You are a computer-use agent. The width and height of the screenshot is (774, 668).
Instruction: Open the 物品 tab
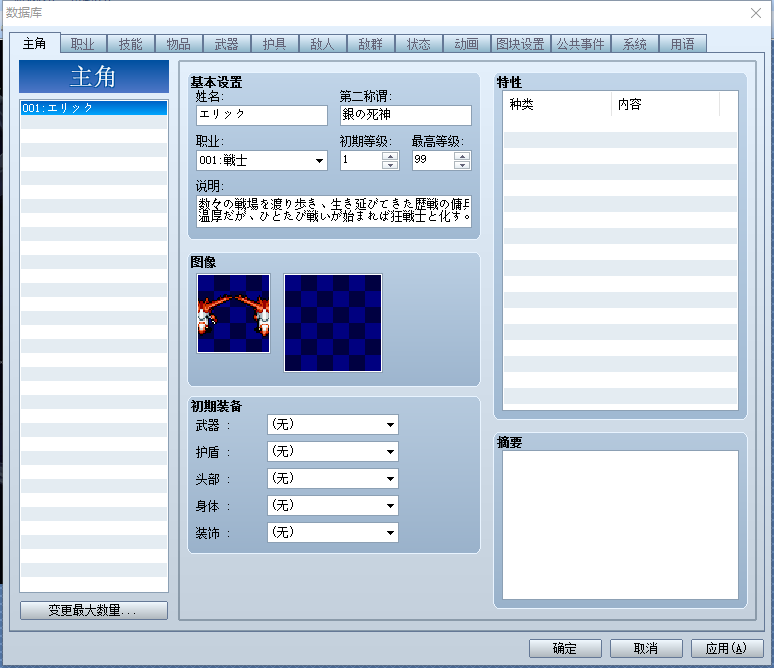[x=178, y=44]
